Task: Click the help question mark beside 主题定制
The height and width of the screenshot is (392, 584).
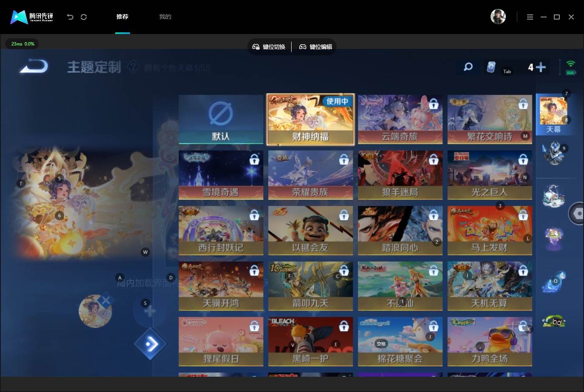Action: pos(133,67)
